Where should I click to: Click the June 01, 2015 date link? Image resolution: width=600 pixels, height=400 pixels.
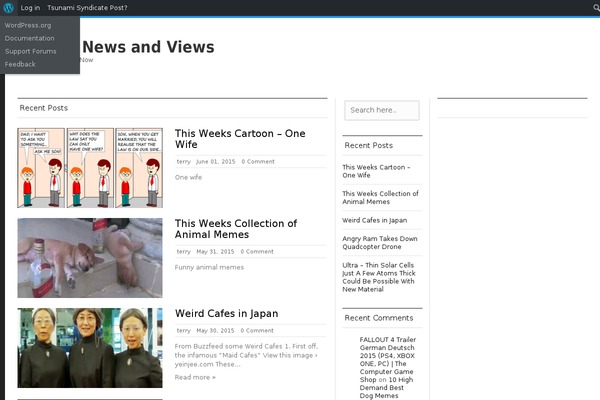pos(216,162)
